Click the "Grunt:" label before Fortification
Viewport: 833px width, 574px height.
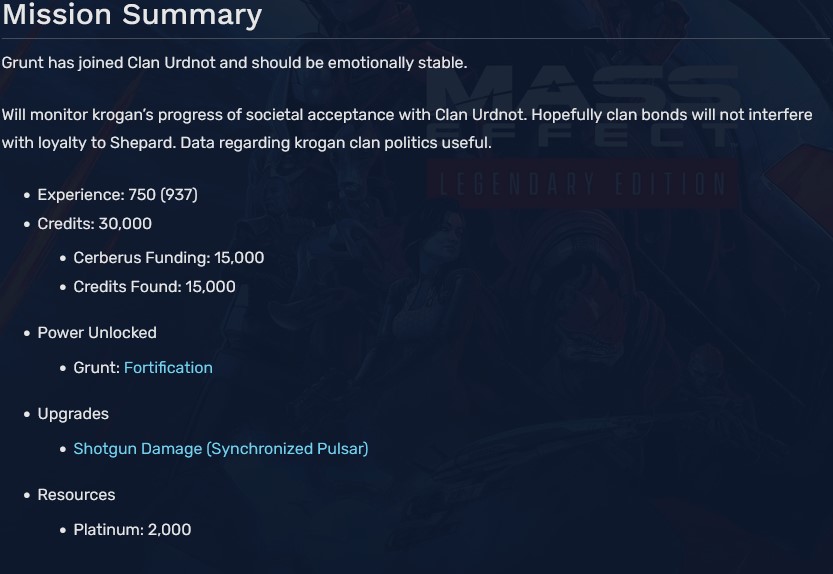(x=96, y=368)
